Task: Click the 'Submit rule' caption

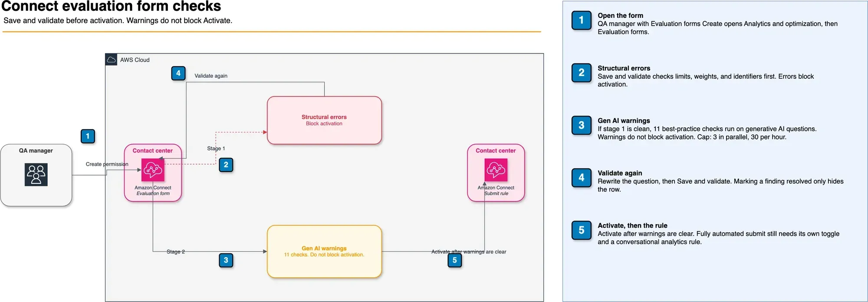Action: (x=496, y=194)
